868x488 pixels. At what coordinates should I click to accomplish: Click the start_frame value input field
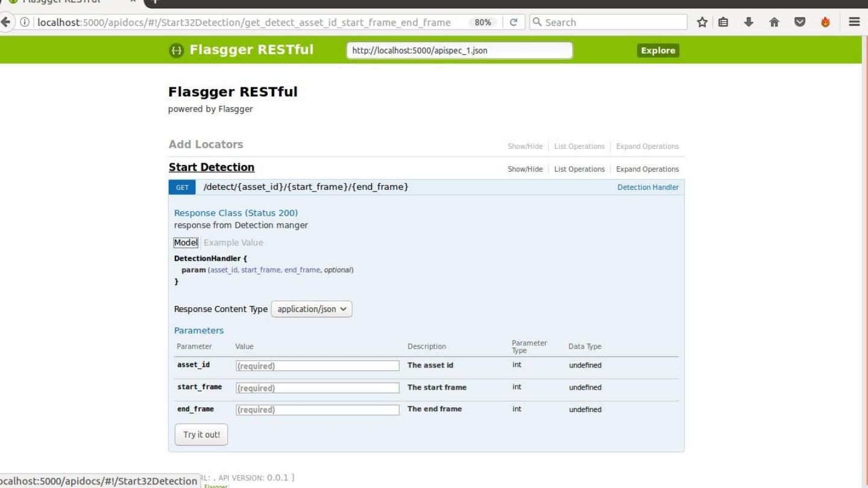coord(317,388)
